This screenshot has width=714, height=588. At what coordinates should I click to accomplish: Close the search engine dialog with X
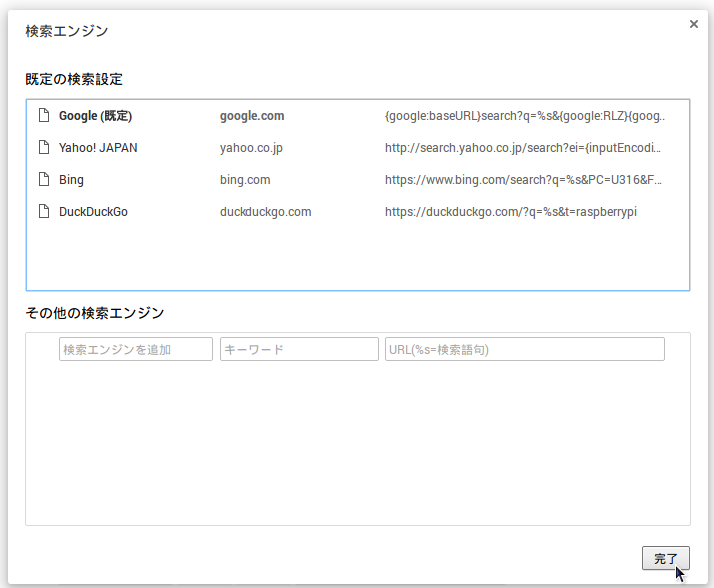tap(694, 24)
